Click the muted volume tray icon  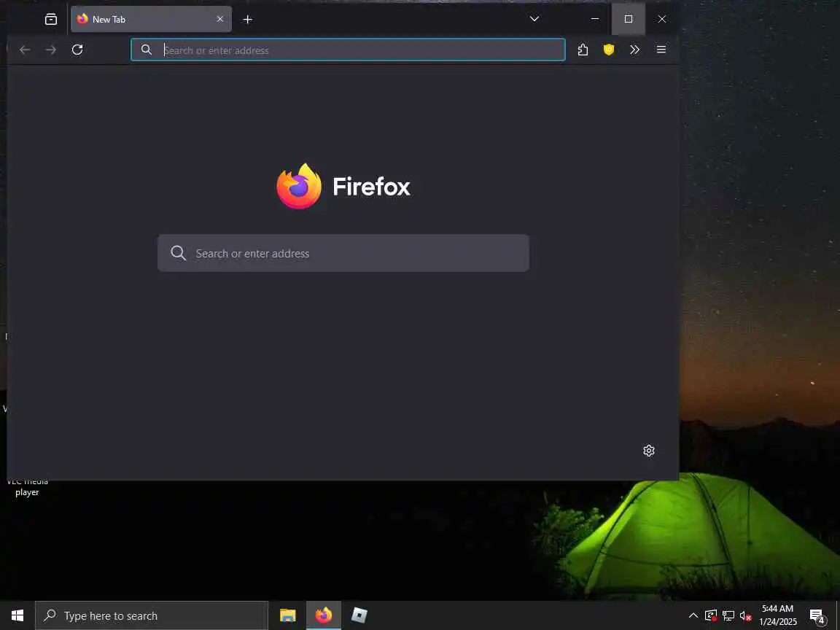[746, 616]
